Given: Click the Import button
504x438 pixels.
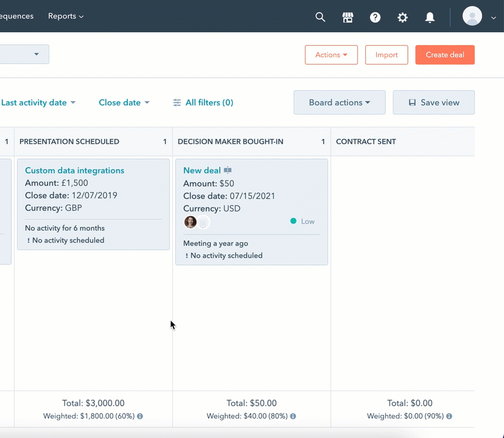Looking at the screenshot, I should coord(387,55).
